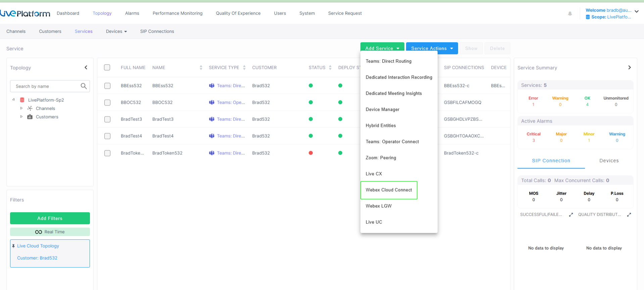Click the Customer: Brad532 filter
644x290 pixels.
(37, 258)
